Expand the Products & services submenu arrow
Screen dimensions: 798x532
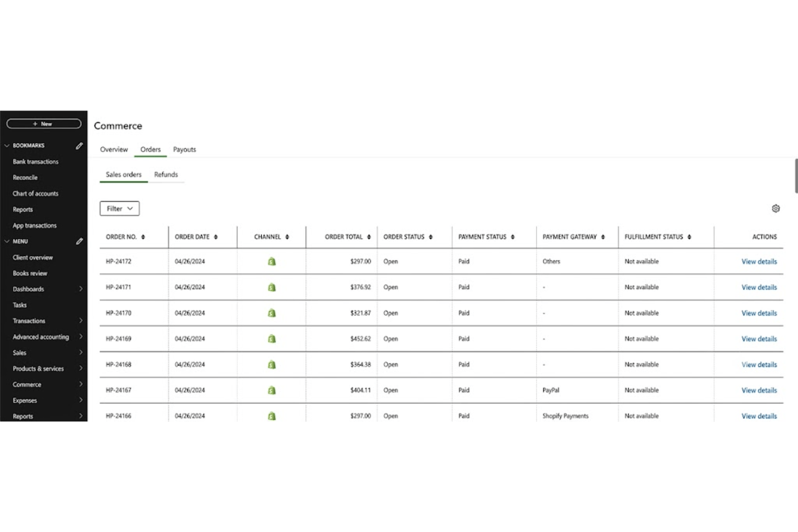81,368
